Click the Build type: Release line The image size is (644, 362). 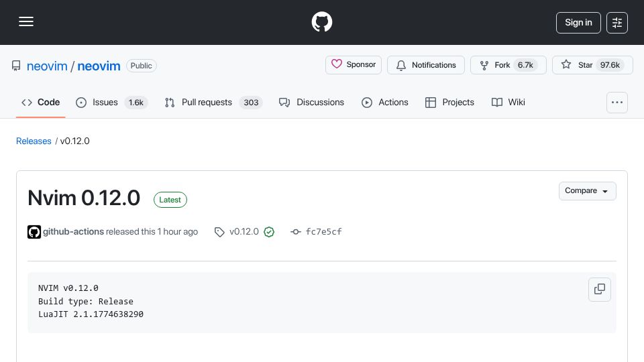point(86,301)
